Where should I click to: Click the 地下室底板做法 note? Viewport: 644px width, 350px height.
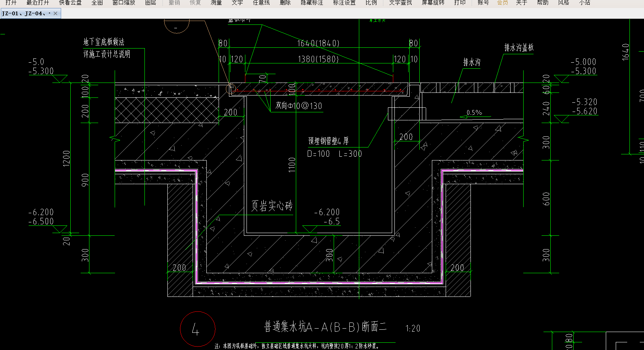pyautogui.click(x=104, y=42)
